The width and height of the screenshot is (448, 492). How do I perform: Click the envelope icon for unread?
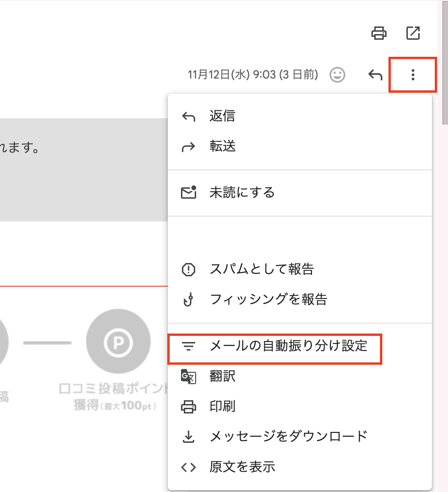(189, 193)
